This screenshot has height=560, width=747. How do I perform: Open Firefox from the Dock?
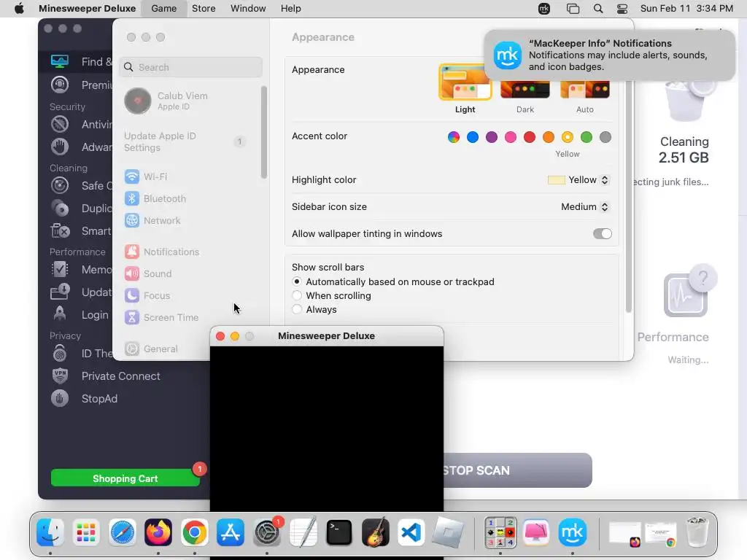coord(158,532)
